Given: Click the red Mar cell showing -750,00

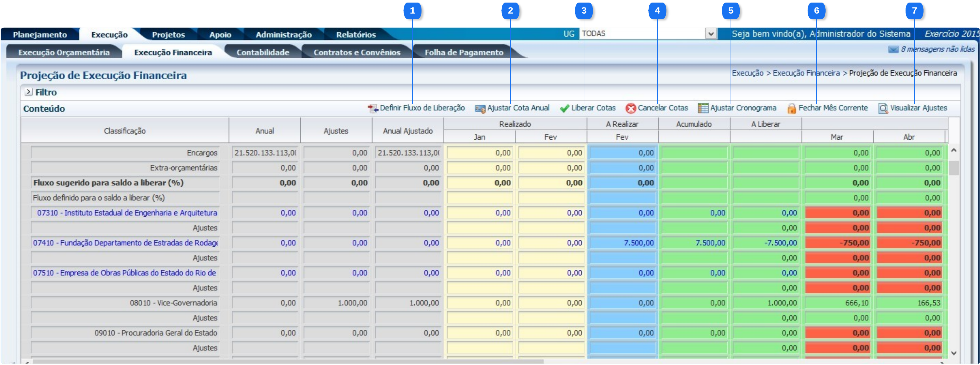Looking at the screenshot, I should (x=837, y=243).
